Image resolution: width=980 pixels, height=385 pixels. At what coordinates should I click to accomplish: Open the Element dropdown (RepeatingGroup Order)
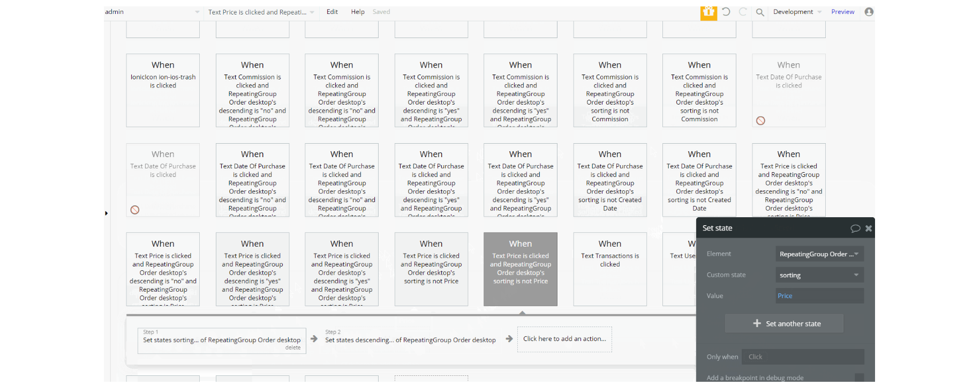coord(819,254)
